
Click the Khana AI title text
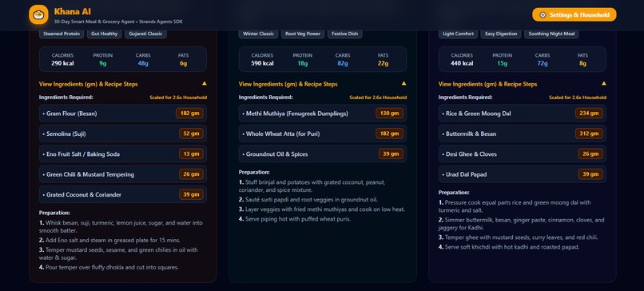pos(72,11)
